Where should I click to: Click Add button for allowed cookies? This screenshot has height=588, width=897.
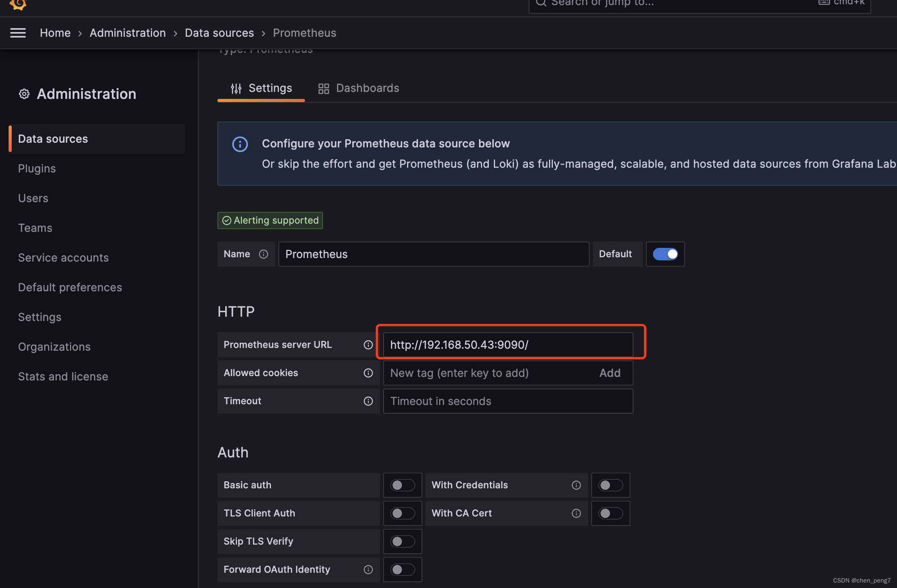point(610,373)
